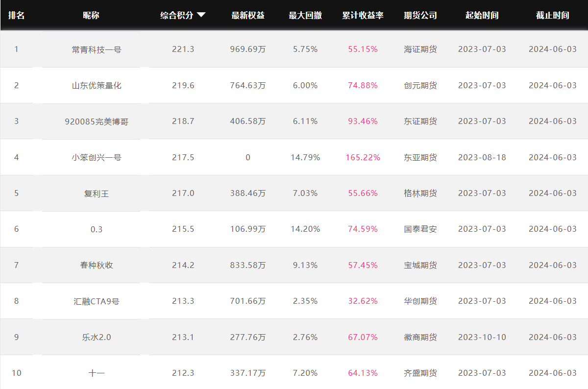Open nickname 山东优策量化
This screenshot has height=389, width=588.
[97, 85]
